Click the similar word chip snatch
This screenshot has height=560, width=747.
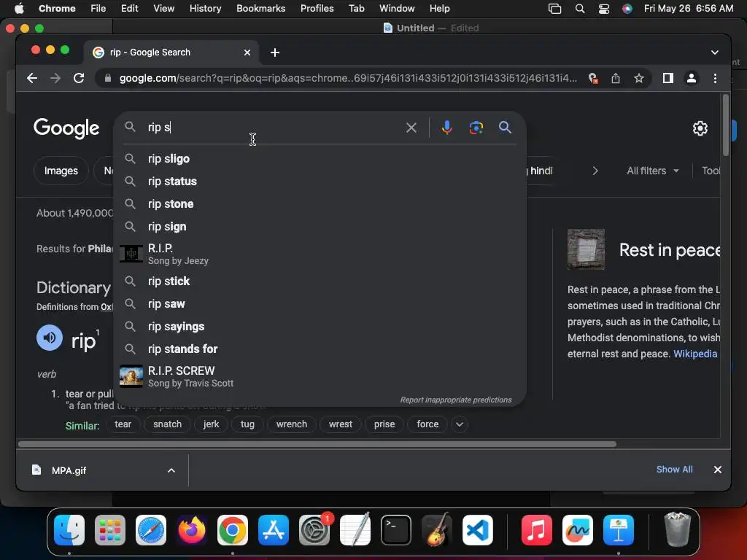(x=167, y=424)
